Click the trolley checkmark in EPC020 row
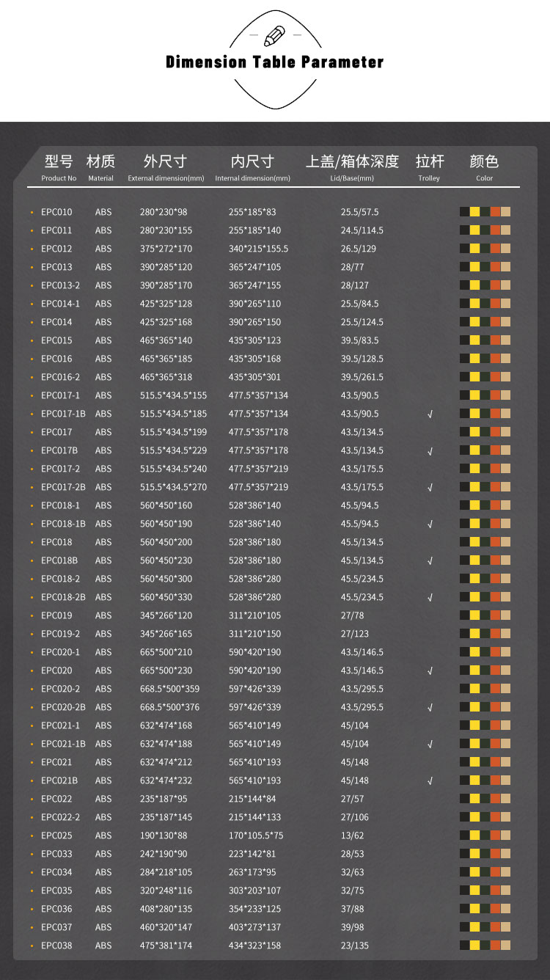 coord(430,670)
